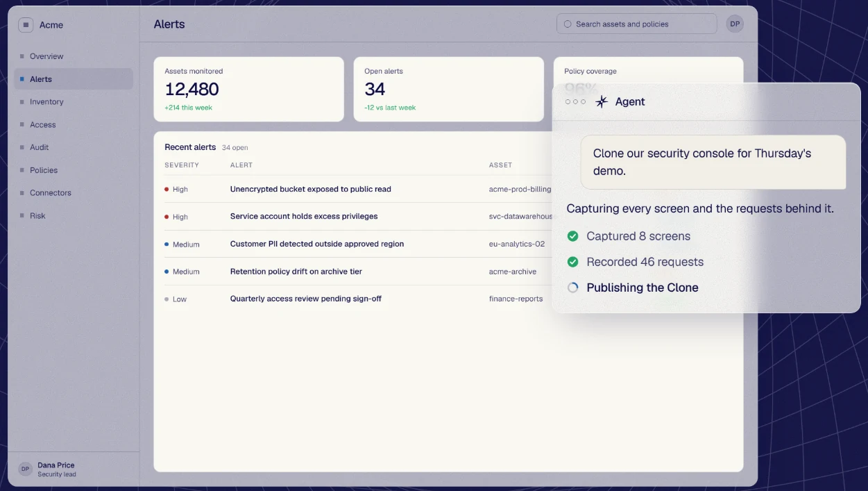Click the Agent window three-dot controls
Viewport: 868px width, 491px height.
click(x=575, y=101)
